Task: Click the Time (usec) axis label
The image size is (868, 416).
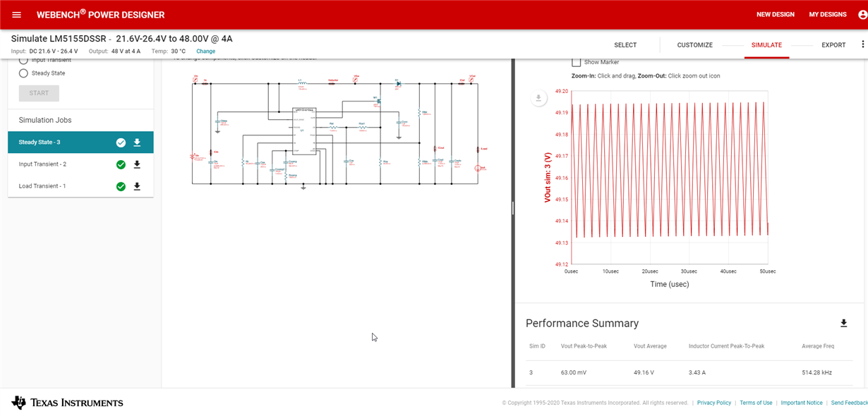Action: (669, 284)
